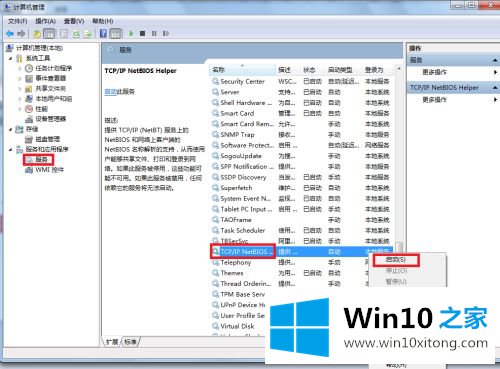Viewport: 500px width, 369px height.
Task: Expand the 性能 tree node
Action: click(x=20, y=109)
